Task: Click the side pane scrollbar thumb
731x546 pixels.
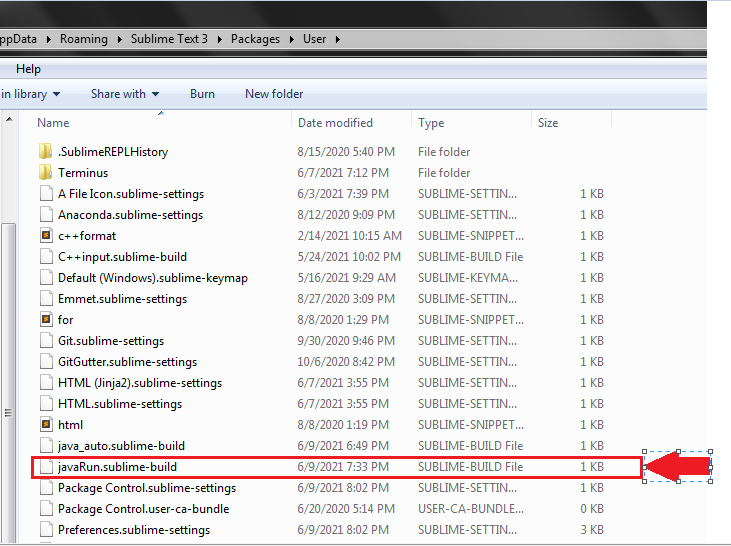Action: pos(8,382)
